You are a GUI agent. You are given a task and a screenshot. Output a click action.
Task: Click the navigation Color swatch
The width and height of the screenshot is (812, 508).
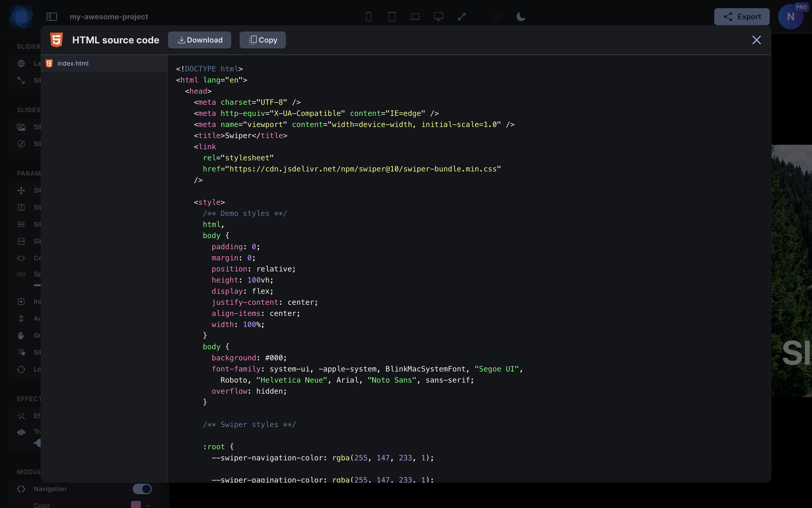pos(136,505)
